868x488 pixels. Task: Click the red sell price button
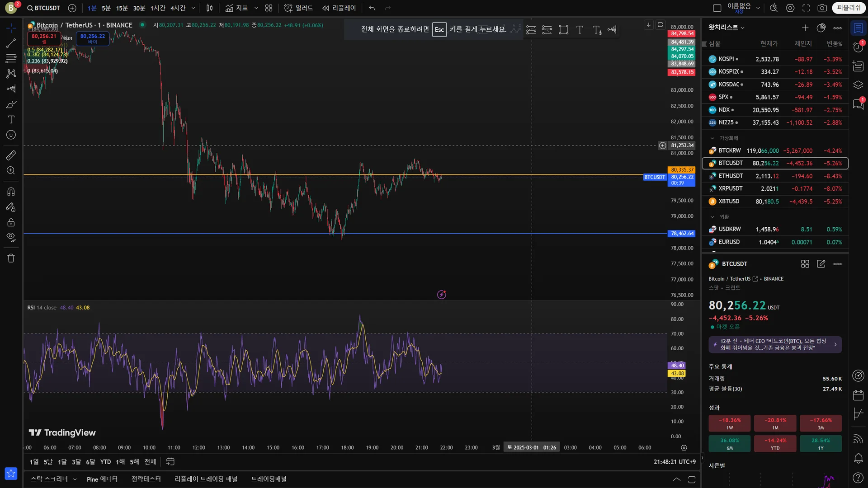[x=44, y=38]
